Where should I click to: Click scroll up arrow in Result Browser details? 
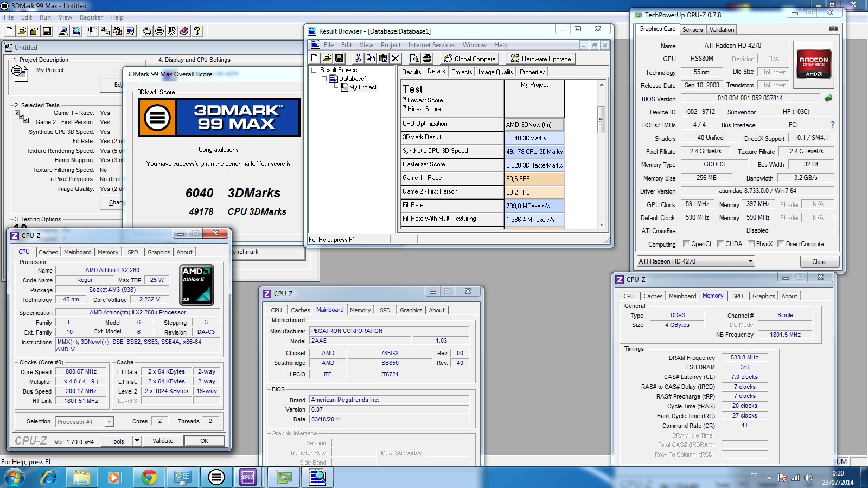point(601,85)
